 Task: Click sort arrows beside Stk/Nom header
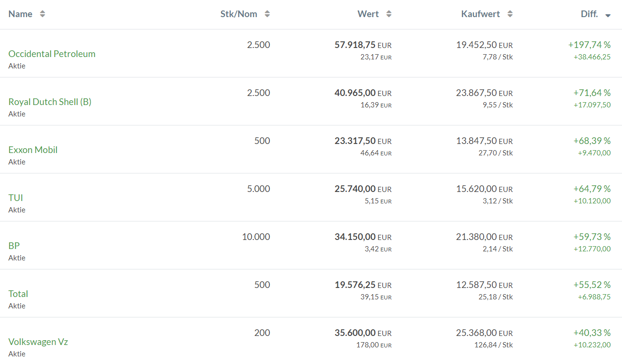coord(267,14)
